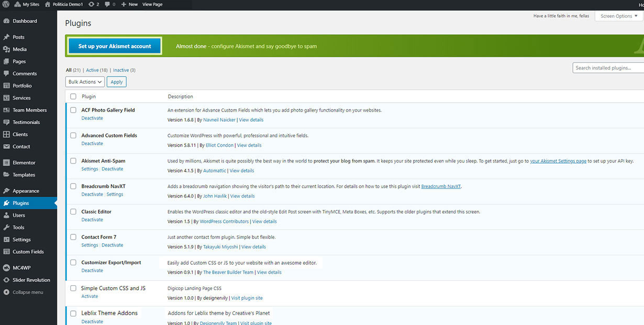Toggle the select-all Plugin checkbox
The height and width of the screenshot is (325, 644).
tap(73, 96)
